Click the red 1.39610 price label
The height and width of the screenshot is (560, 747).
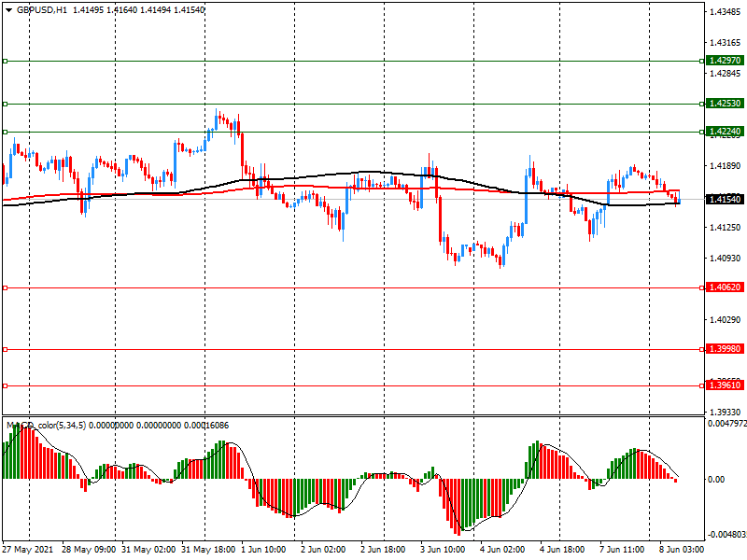point(725,385)
